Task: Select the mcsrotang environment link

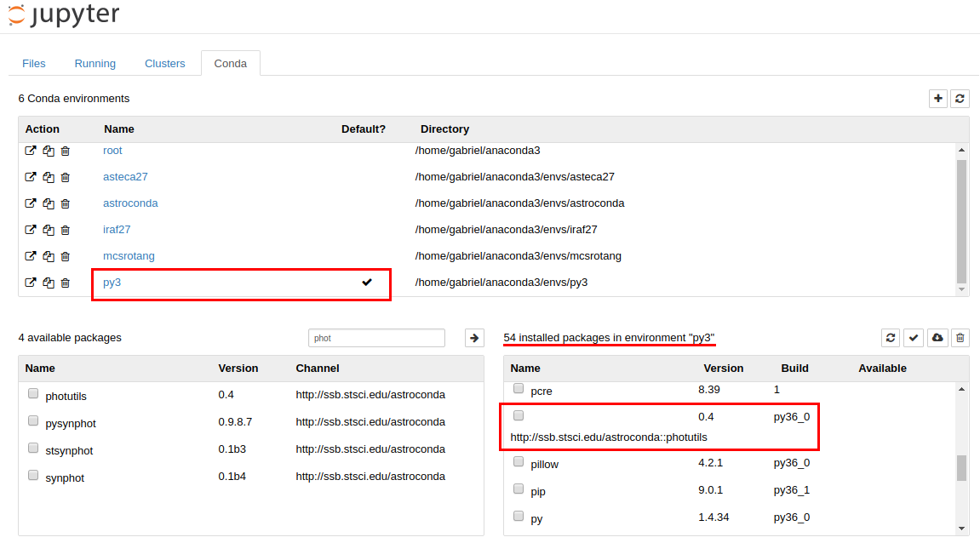Action: point(129,255)
